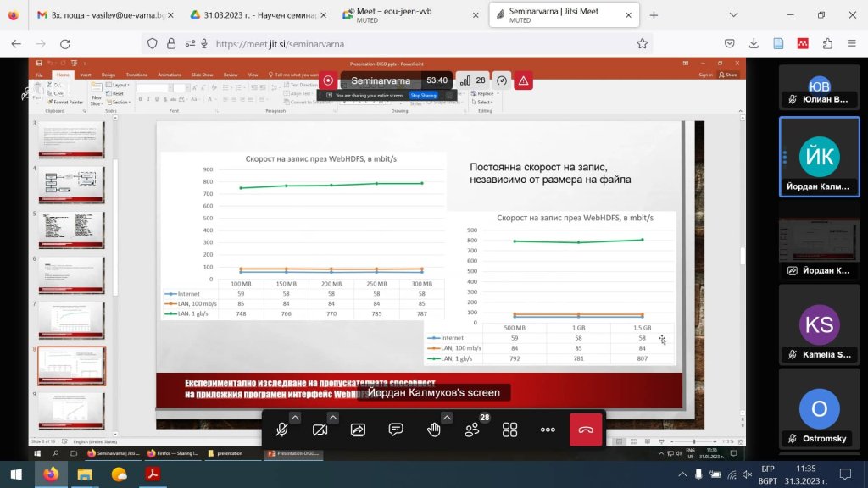Click the microphone permission icon in address bar
Image resolution: width=868 pixels, height=488 pixels.
204,44
